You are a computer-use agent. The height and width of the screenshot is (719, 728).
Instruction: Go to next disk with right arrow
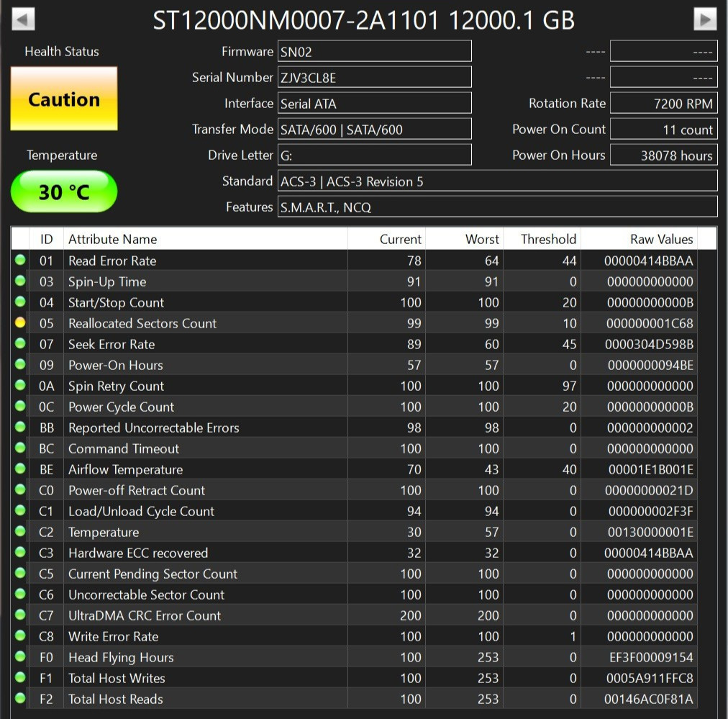point(705,19)
